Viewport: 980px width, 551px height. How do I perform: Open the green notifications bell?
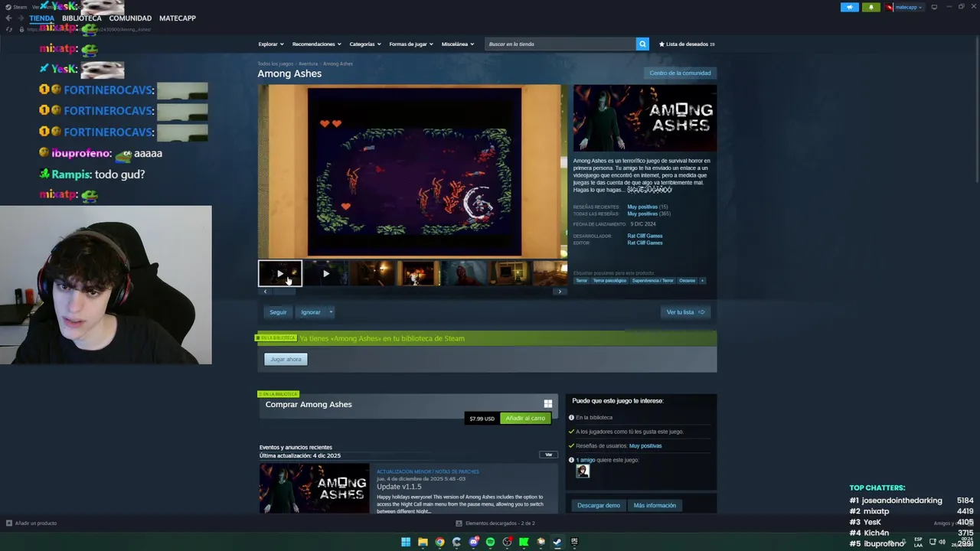(x=871, y=7)
